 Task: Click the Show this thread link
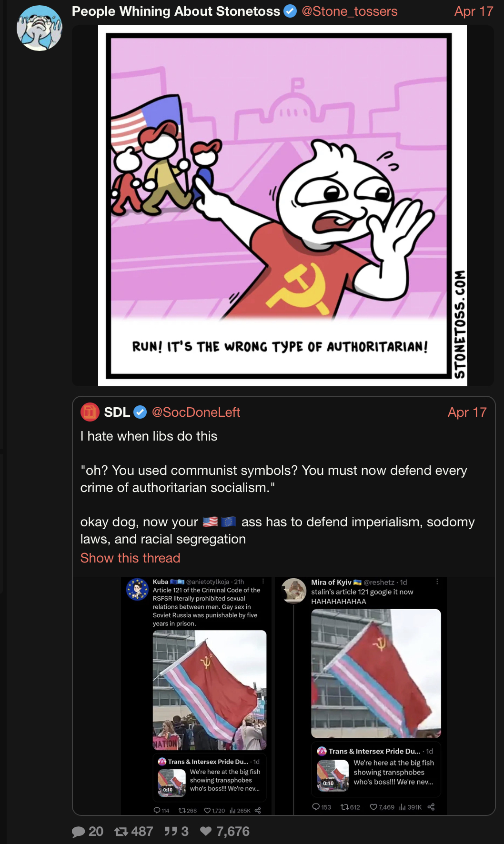[130, 558]
